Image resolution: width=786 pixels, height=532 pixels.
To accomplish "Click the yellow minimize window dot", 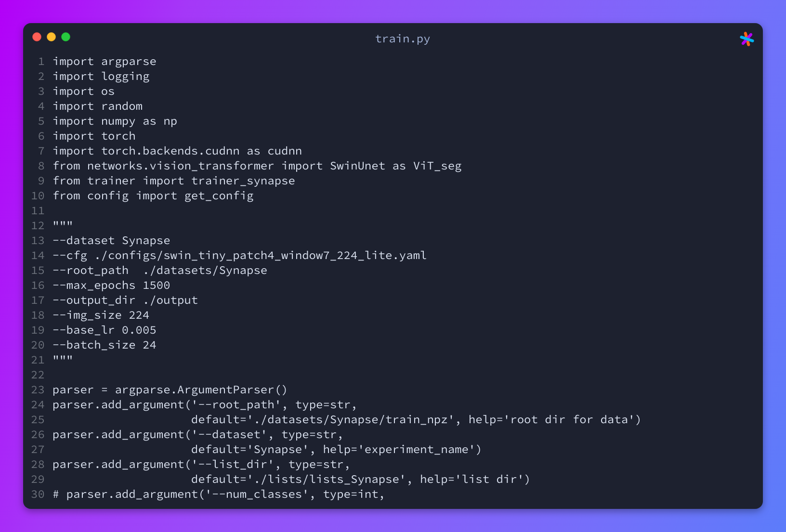I will coord(51,37).
